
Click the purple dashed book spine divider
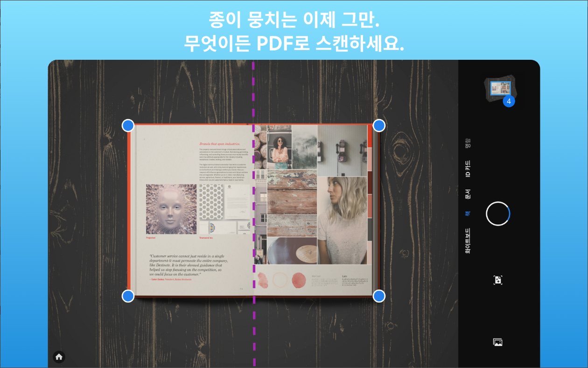point(253,210)
